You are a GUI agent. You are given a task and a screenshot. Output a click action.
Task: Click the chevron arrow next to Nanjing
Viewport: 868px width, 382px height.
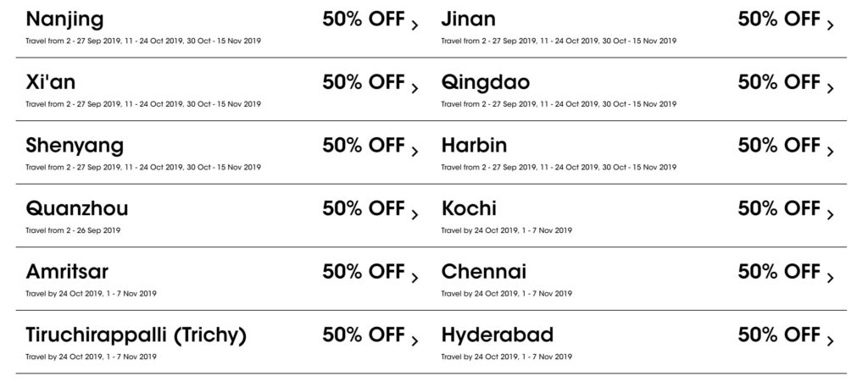click(415, 25)
